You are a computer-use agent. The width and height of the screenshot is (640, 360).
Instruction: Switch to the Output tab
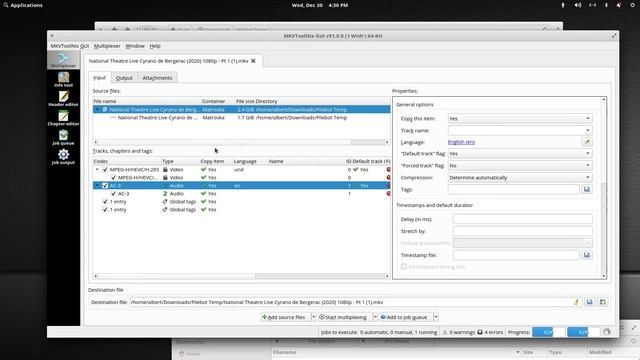(124, 78)
